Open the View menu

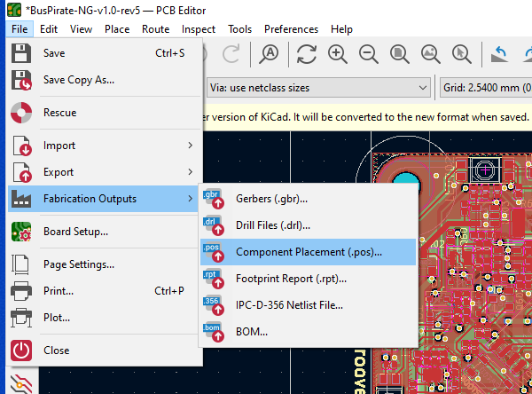[81, 29]
